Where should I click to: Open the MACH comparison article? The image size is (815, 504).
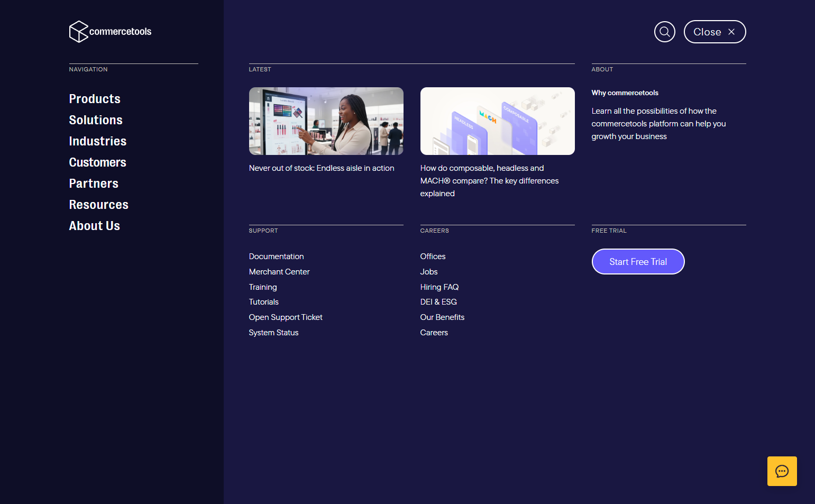click(497, 121)
